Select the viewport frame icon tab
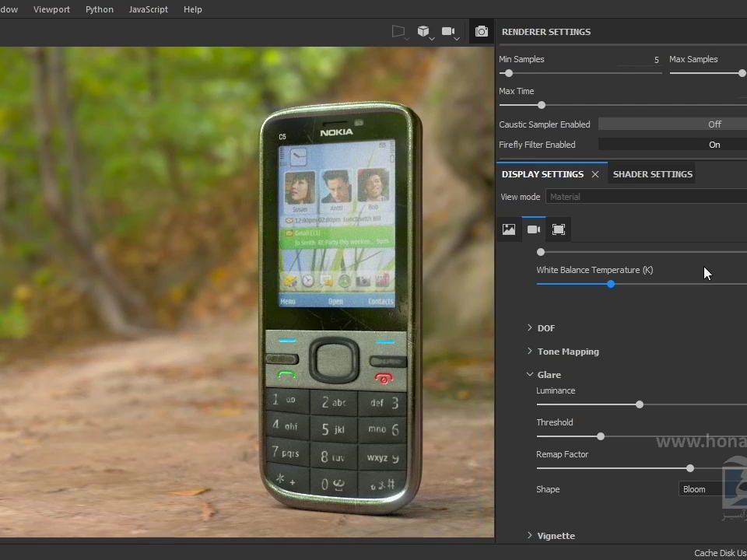The height and width of the screenshot is (560, 747). click(559, 229)
